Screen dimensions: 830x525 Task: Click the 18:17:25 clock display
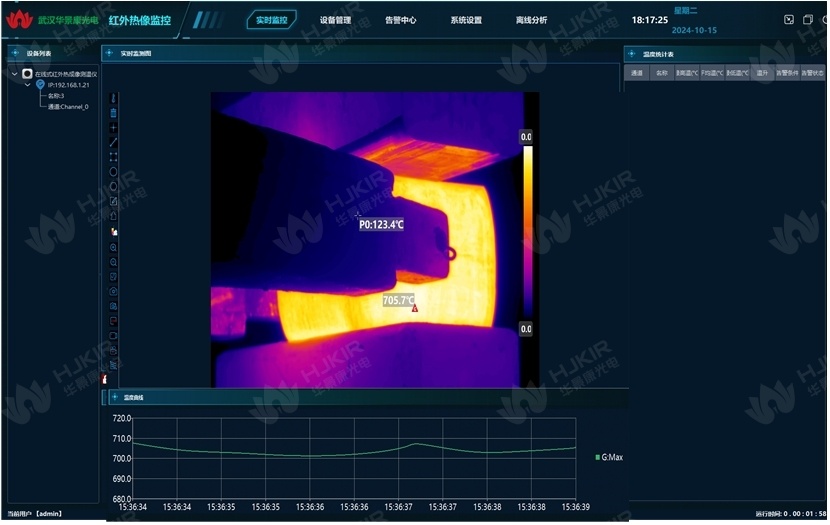[x=649, y=20]
